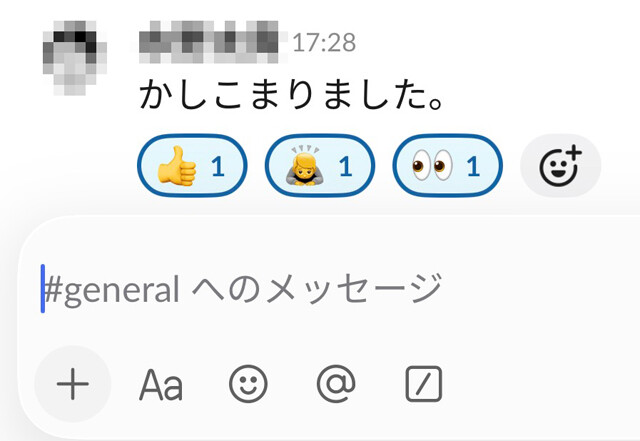This screenshot has height=441, width=640.
Task: Show text formatting with Aa icon
Action: tap(160, 383)
